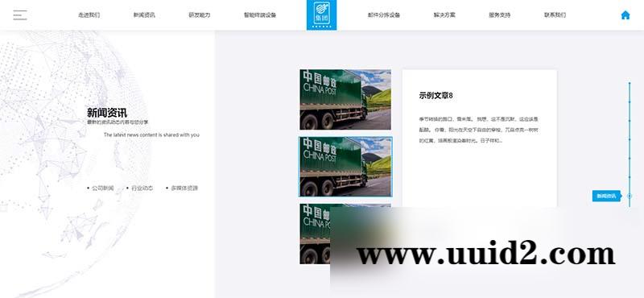Select 智能终端设备 in the top navigation
The width and height of the screenshot is (644, 298).
260,15
